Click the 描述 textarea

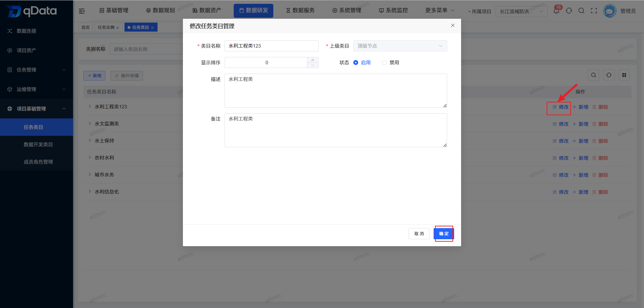(x=336, y=91)
